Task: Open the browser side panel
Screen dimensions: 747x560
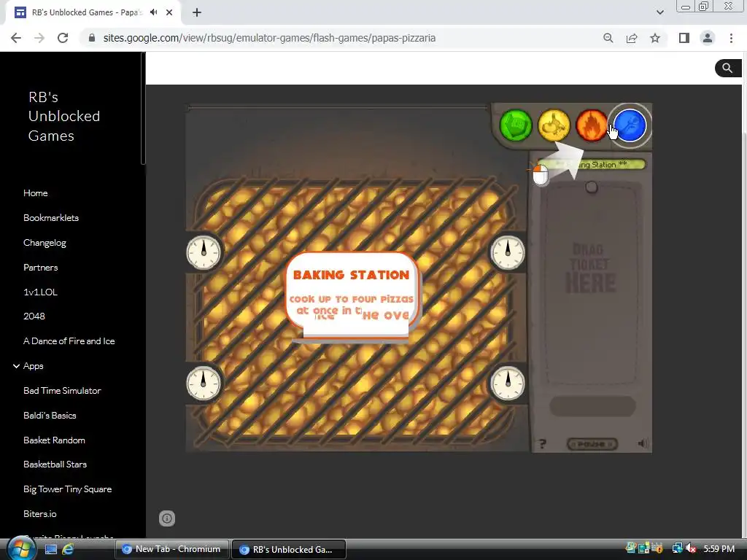Action: (684, 38)
